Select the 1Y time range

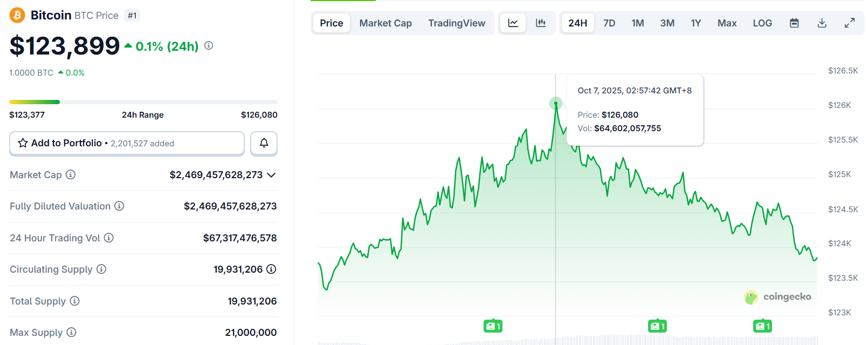[x=696, y=23]
